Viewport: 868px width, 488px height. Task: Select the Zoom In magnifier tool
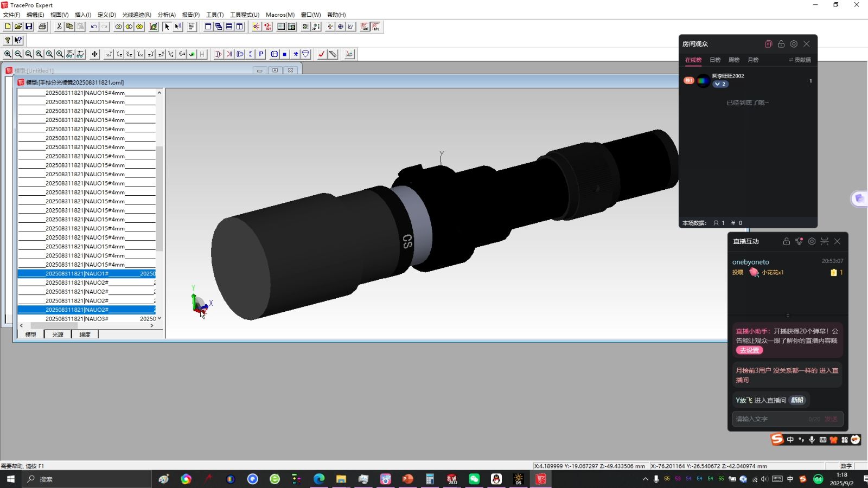[x=7, y=54]
